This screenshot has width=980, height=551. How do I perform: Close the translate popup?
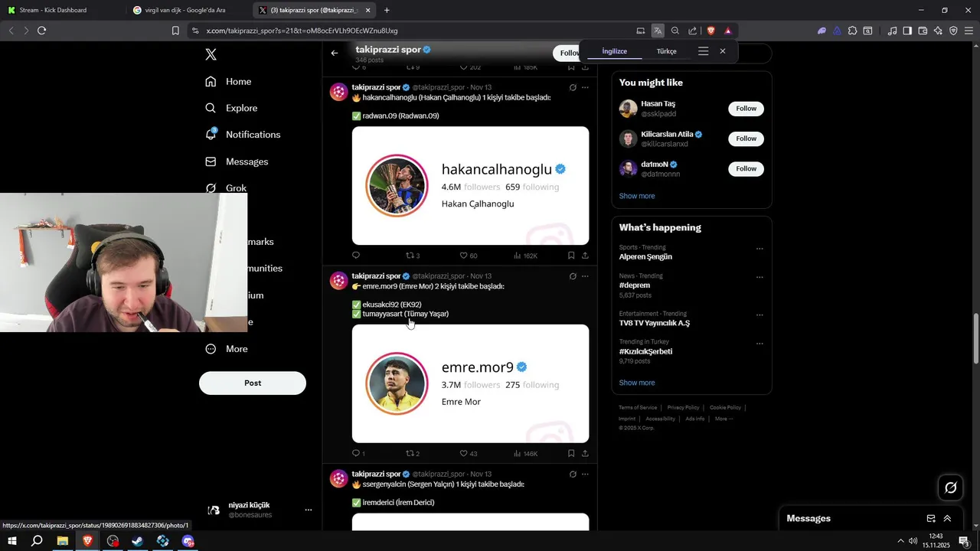tap(723, 51)
